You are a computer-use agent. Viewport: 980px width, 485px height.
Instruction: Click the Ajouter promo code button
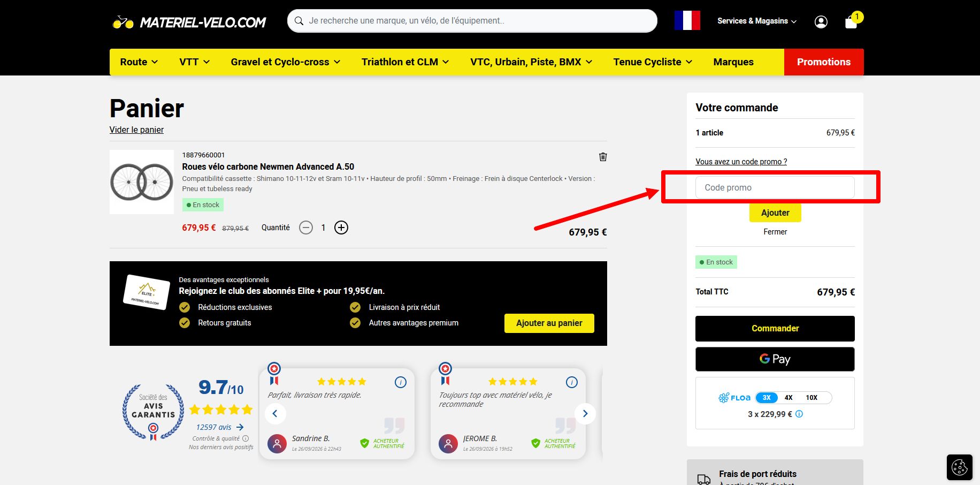pos(775,213)
